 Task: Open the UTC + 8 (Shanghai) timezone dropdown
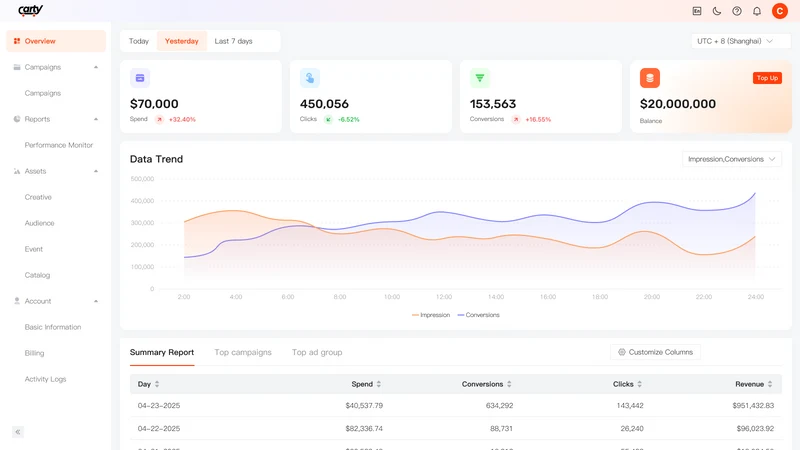(x=741, y=41)
